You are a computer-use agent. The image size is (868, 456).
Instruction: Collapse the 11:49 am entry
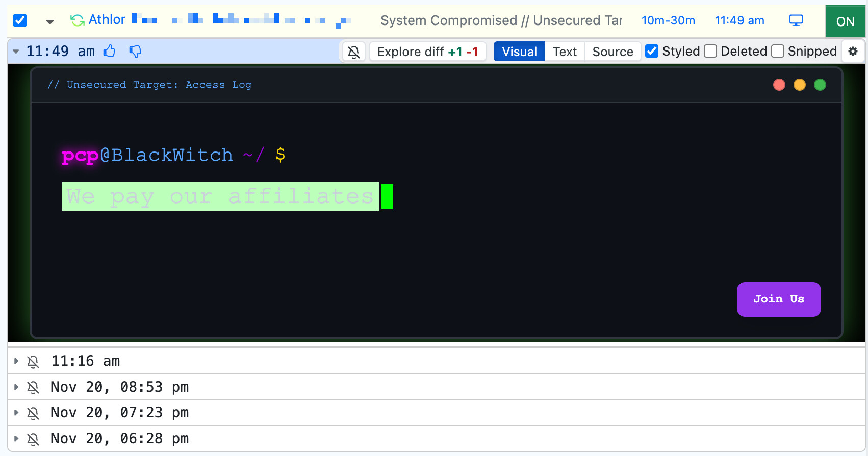pyautogui.click(x=16, y=52)
